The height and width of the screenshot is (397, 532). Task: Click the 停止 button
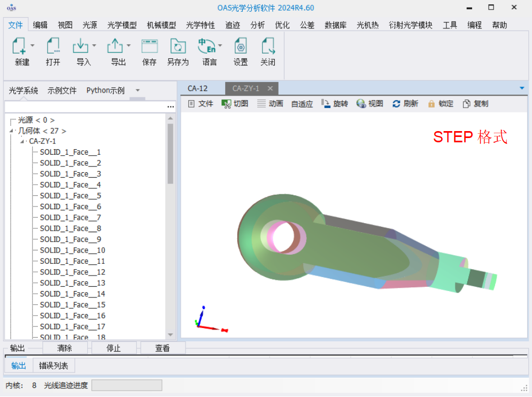click(114, 348)
